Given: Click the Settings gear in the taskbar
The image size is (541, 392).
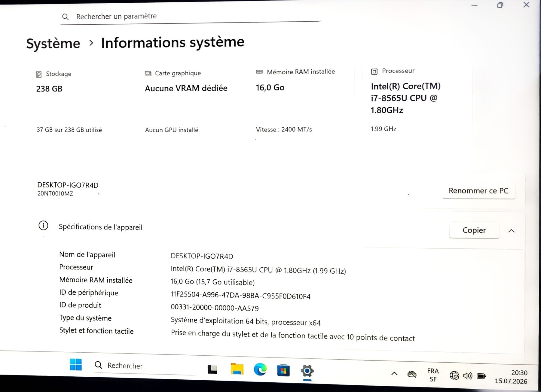Looking at the screenshot, I should point(307,371).
